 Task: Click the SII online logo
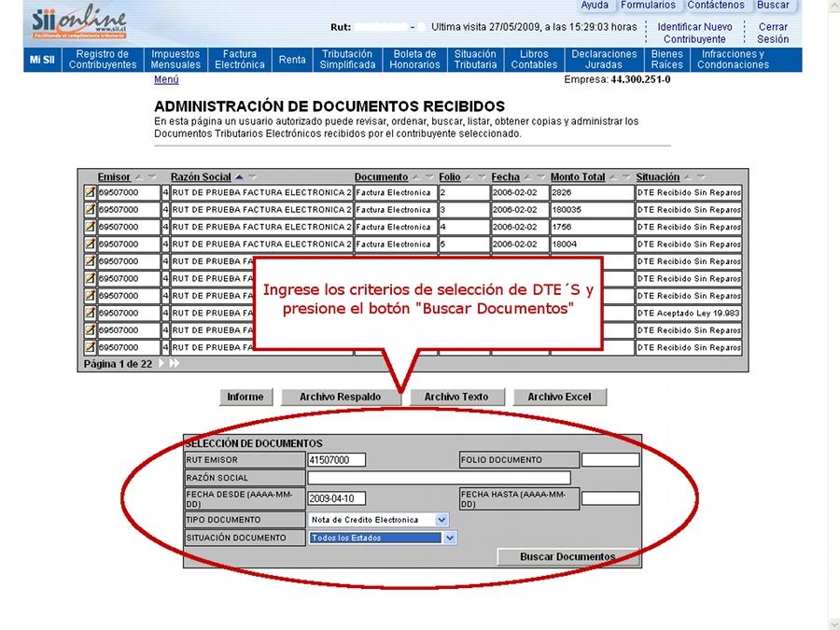[79, 23]
